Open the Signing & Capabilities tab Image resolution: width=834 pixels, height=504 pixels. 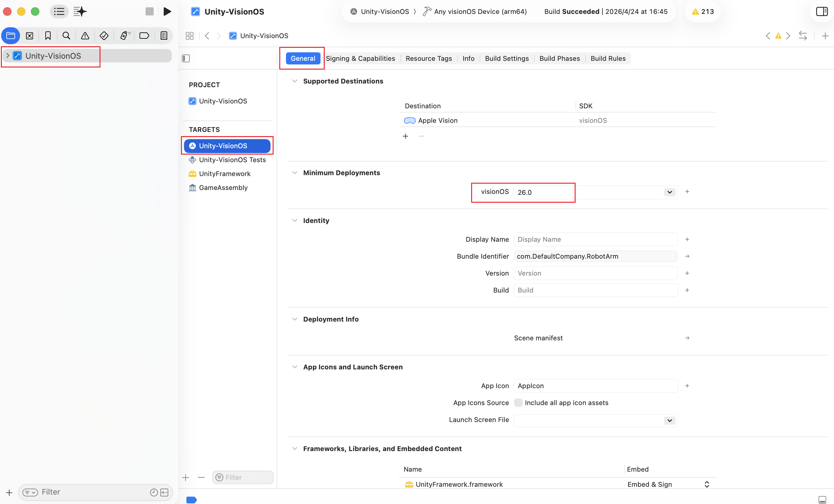click(x=360, y=59)
